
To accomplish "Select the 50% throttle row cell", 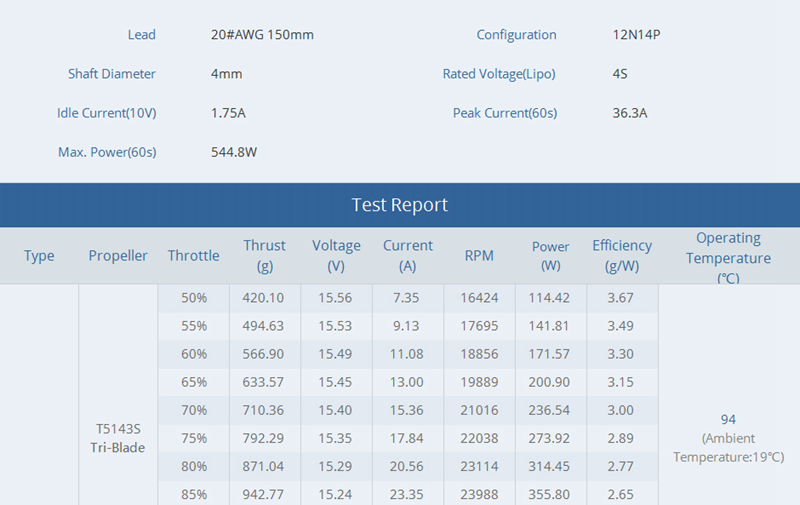I will point(194,298).
